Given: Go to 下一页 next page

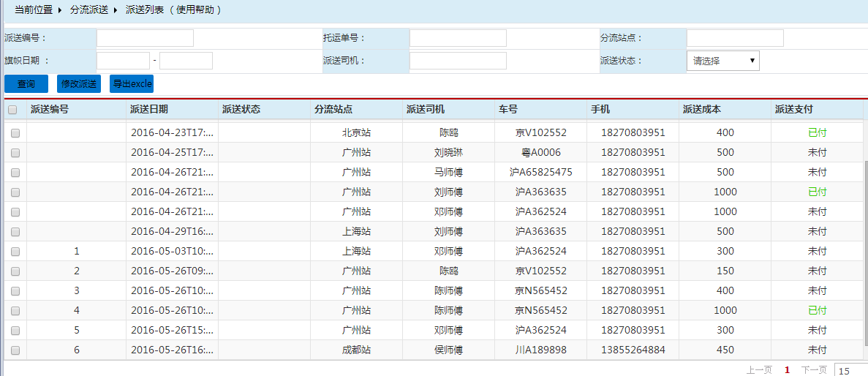Looking at the screenshot, I should (x=814, y=370).
